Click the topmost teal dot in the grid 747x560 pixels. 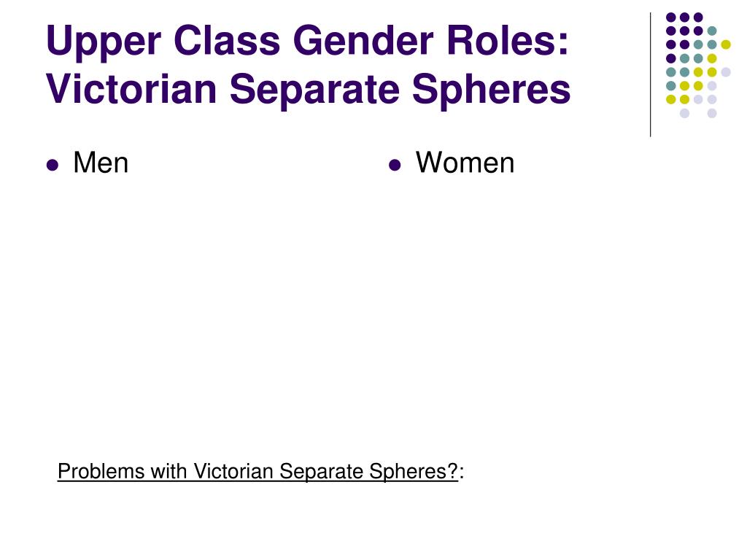[x=712, y=31]
